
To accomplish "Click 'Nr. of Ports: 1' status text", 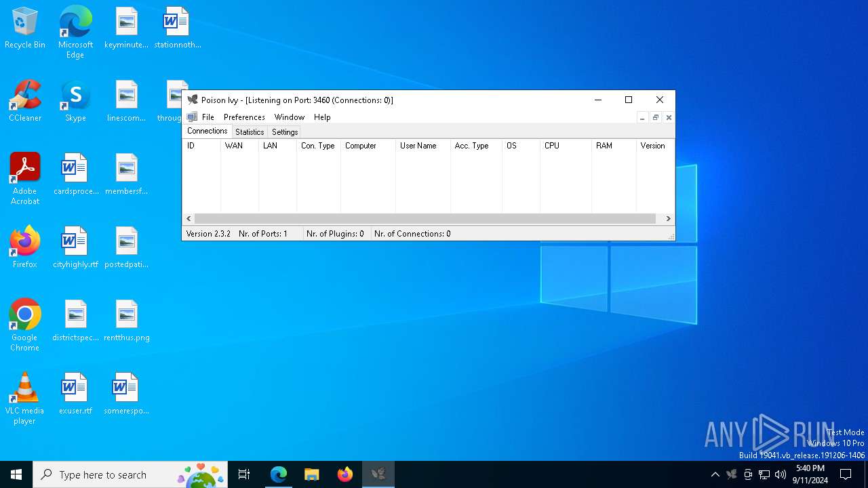I will (263, 234).
